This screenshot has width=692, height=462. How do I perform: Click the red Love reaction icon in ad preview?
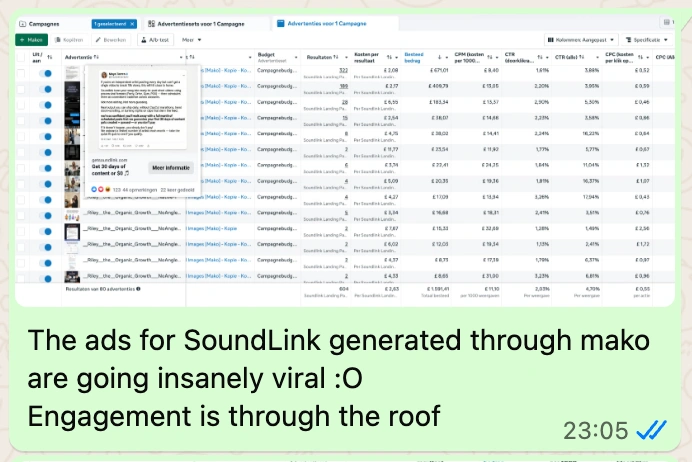pos(101,189)
